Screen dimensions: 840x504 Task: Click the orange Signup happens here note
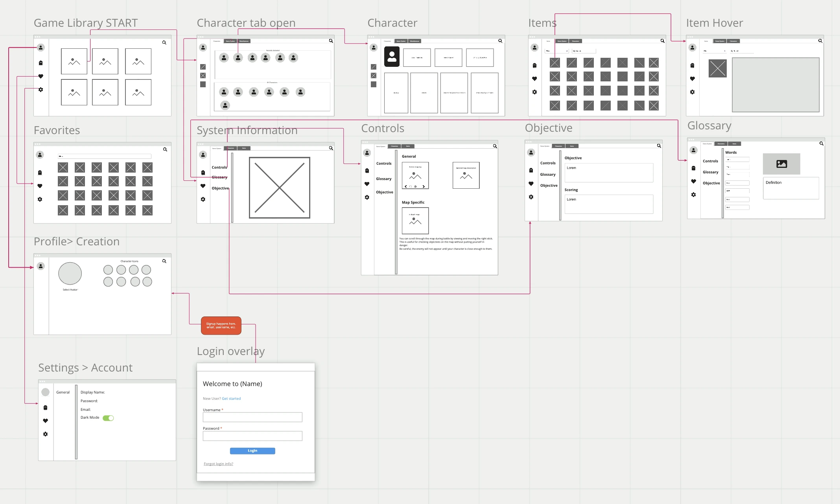[221, 326]
